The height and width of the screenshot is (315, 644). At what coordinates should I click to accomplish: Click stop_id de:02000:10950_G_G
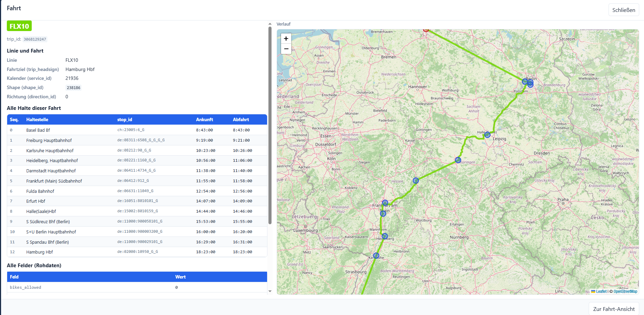137,252
